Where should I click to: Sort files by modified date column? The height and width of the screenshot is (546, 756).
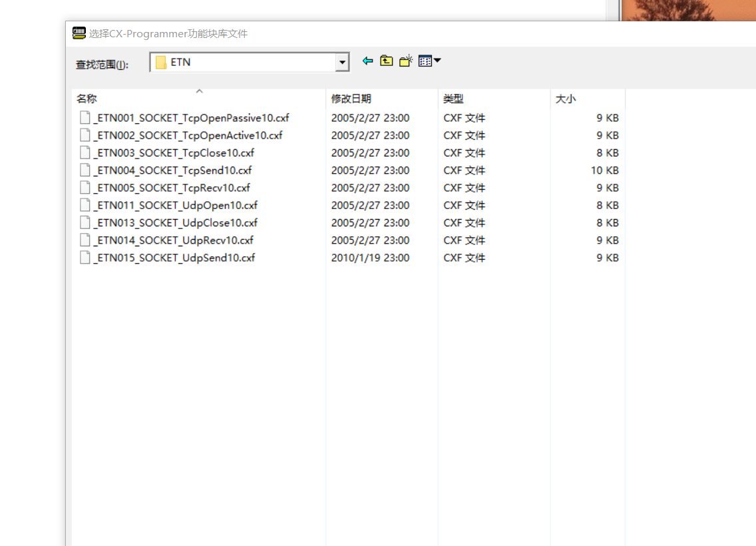[x=351, y=99]
